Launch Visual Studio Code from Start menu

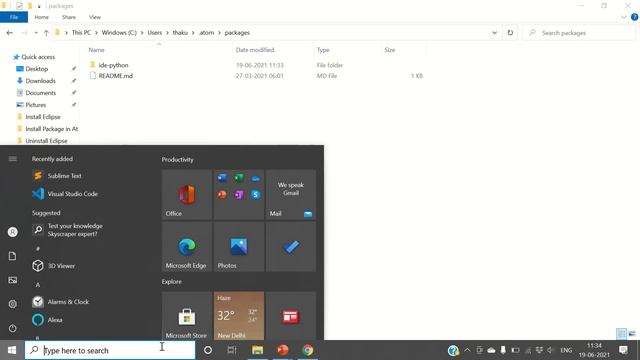coord(65,194)
